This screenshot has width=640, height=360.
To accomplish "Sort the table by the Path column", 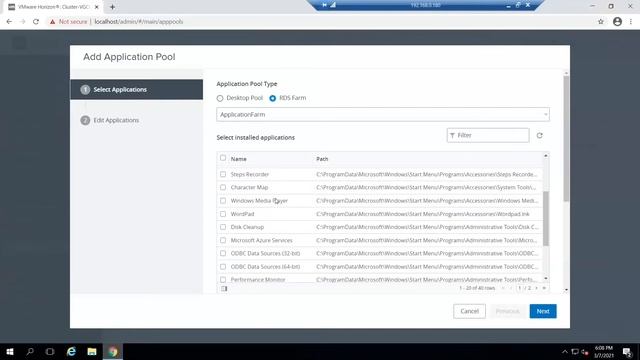I will [x=322, y=159].
